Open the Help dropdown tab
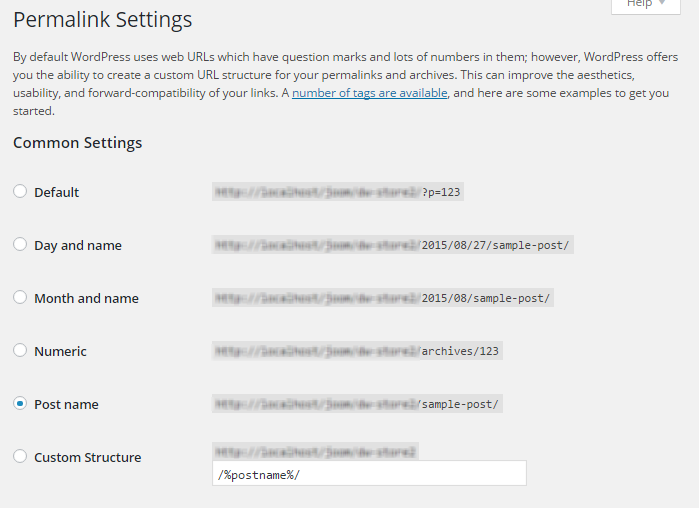Image resolution: width=699 pixels, height=508 pixels. click(645, 5)
